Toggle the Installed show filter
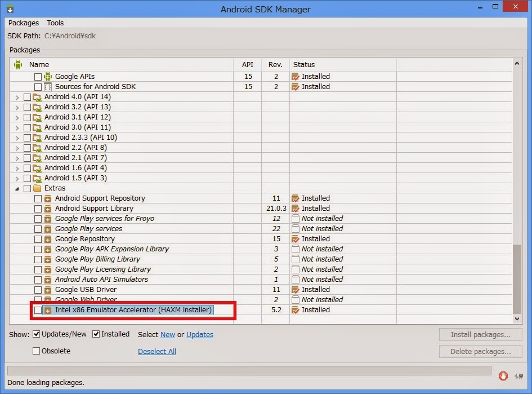The width and height of the screenshot is (532, 394). [96, 334]
